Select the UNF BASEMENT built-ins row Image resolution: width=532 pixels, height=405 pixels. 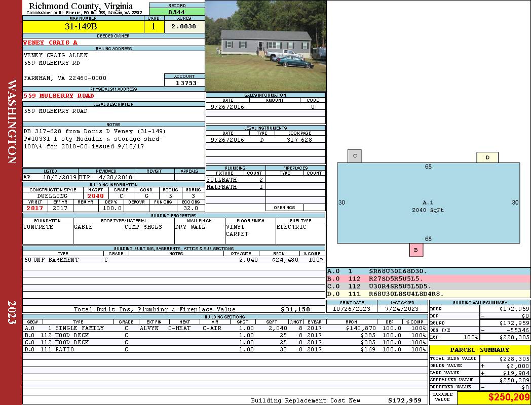tap(173, 260)
